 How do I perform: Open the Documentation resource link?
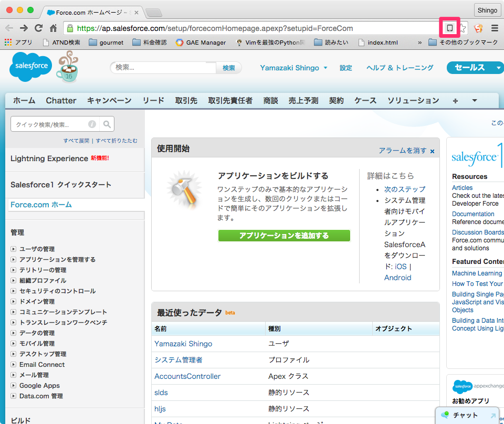[x=473, y=214]
